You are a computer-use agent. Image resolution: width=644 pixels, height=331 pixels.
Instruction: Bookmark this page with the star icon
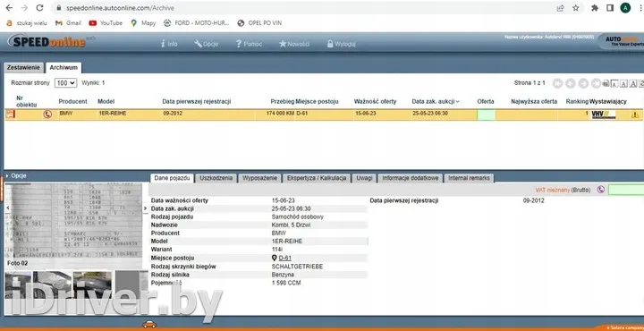pos(576,8)
